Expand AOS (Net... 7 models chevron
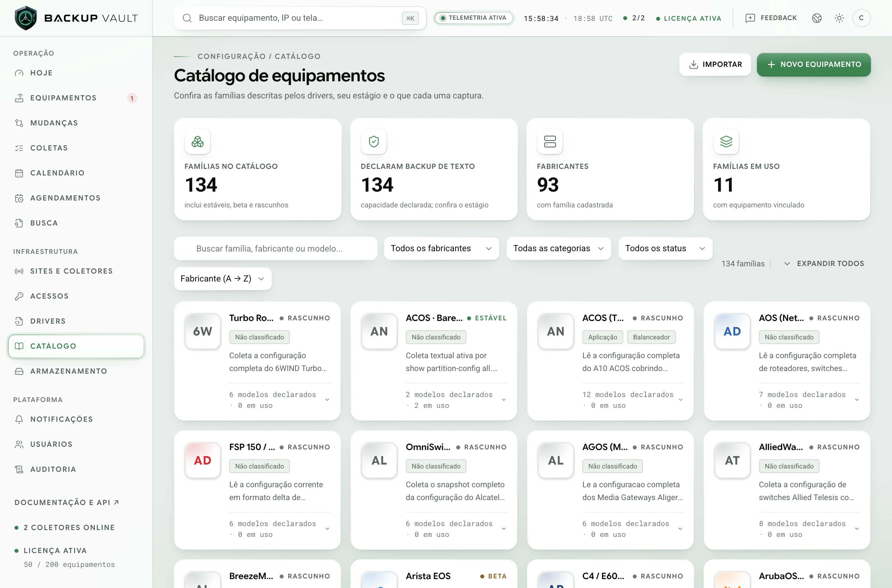Image resolution: width=892 pixels, height=588 pixels. click(x=857, y=400)
